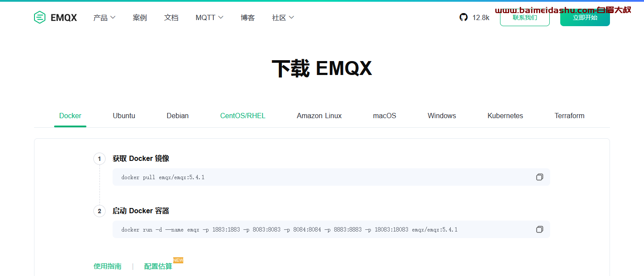
Task: Open the Kubernetes tab
Action: pyautogui.click(x=505, y=116)
